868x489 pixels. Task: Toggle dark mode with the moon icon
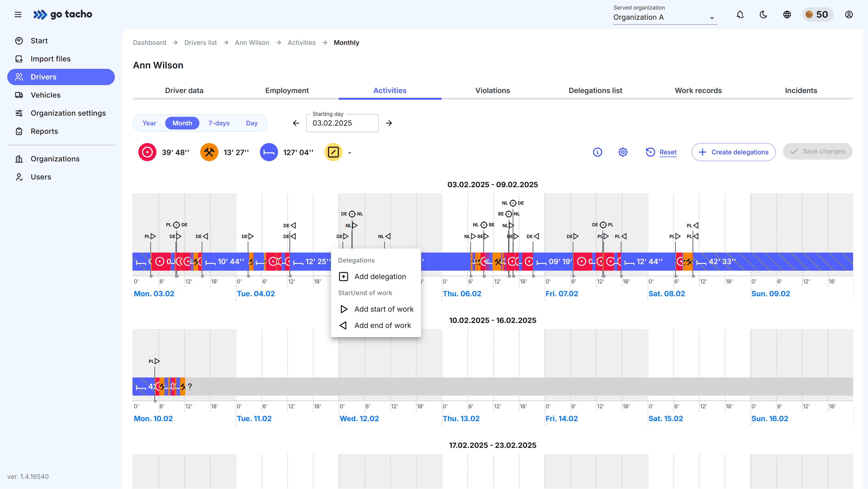(x=763, y=14)
